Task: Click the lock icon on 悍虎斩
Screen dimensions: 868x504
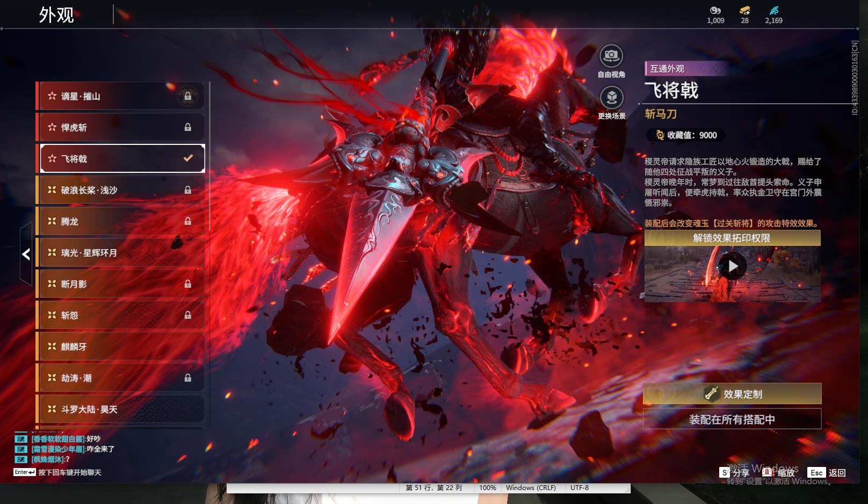Action: (188, 127)
